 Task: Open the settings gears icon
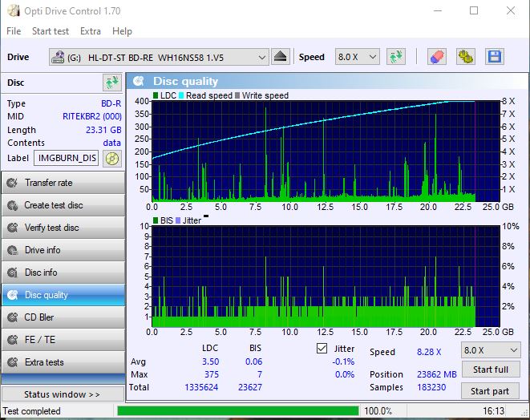pyautogui.click(x=465, y=57)
